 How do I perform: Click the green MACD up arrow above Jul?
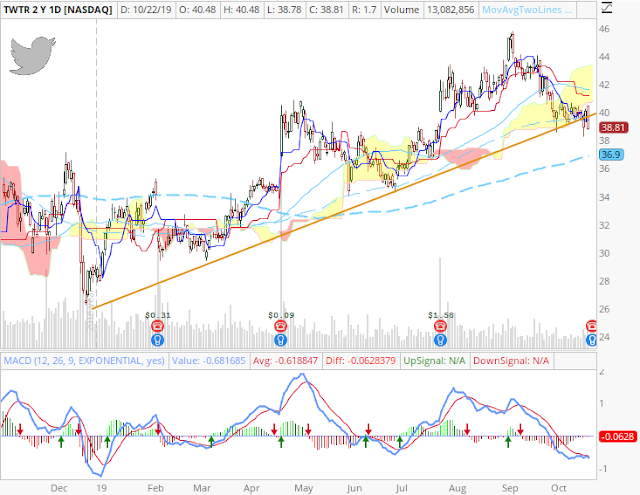coord(400,442)
